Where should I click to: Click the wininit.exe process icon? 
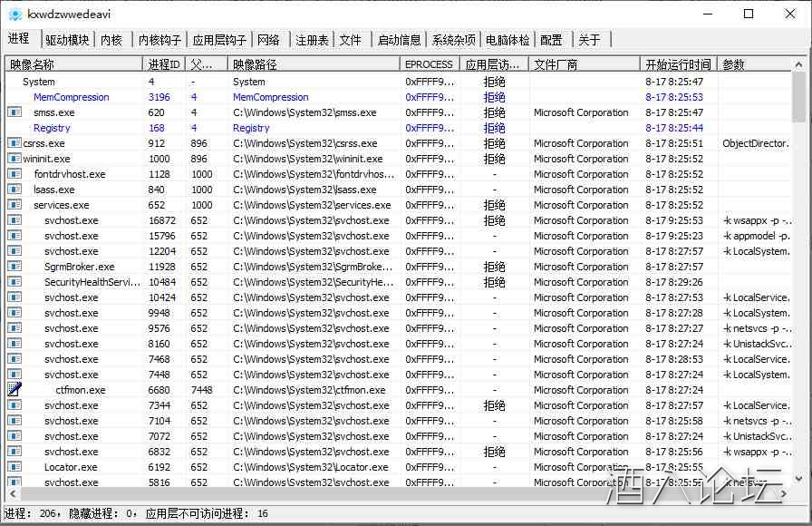click(x=14, y=158)
